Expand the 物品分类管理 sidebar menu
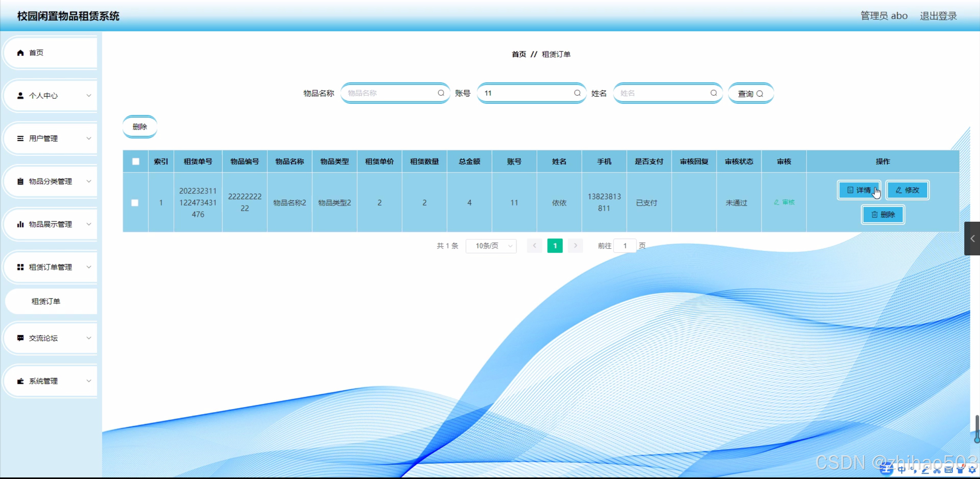This screenshot has height=479, width=980. [x=51, y=181]
